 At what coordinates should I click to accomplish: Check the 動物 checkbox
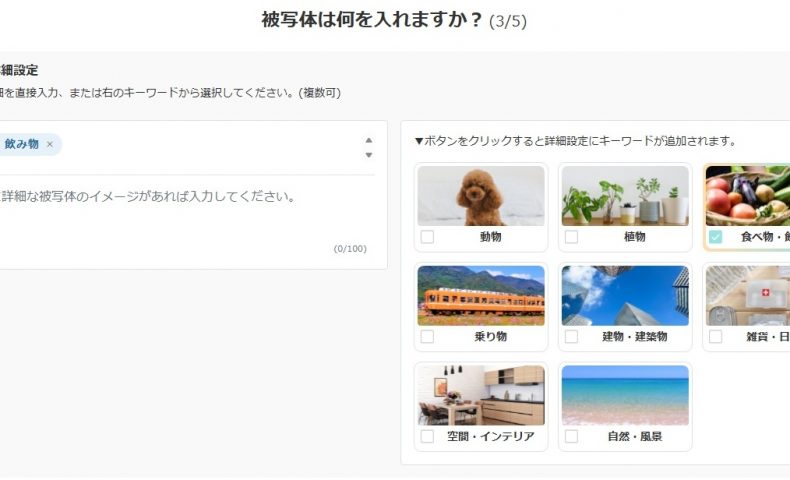pos(427,237)
